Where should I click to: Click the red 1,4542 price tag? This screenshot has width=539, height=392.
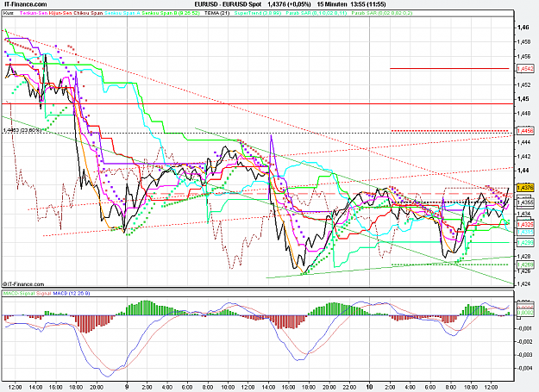pos(525,69)
